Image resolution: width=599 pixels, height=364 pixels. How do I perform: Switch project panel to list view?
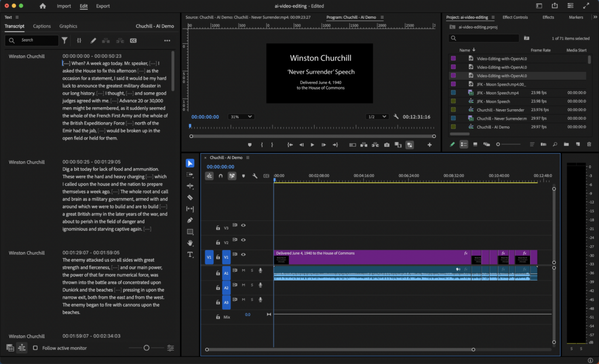click(463, 144)
